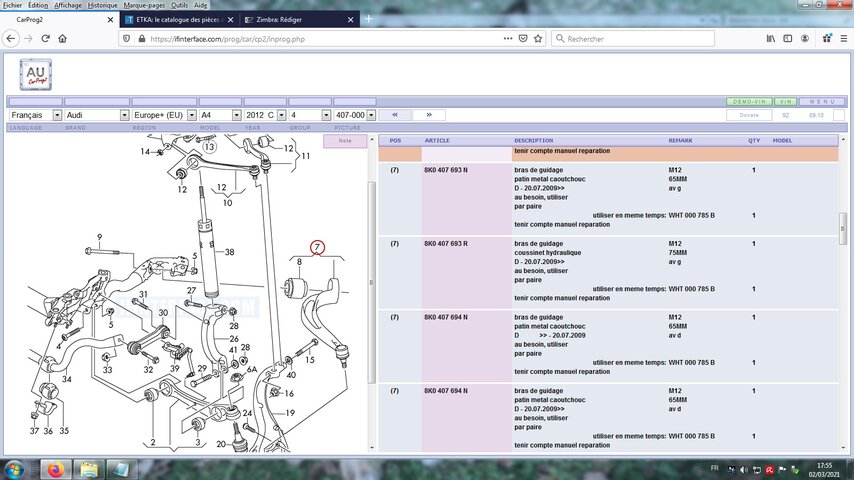Bookmark this page with the star icon
This screenshot has height=480, width=854.
tap(538, 38)
